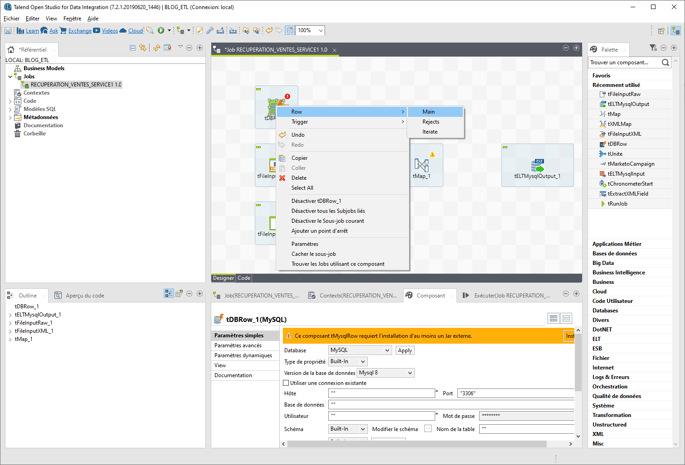This screenshot has height=465, width=685.
Task: Open the Trigger context menu entry
Action: pos(342,122)
